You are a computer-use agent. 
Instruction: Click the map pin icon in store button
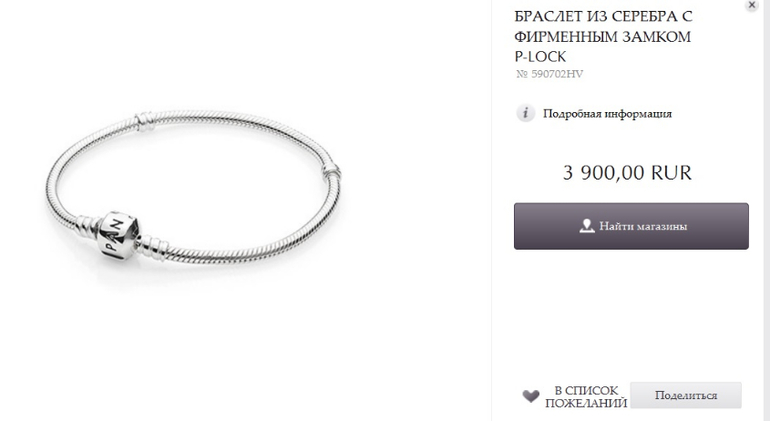pos(587,226)
